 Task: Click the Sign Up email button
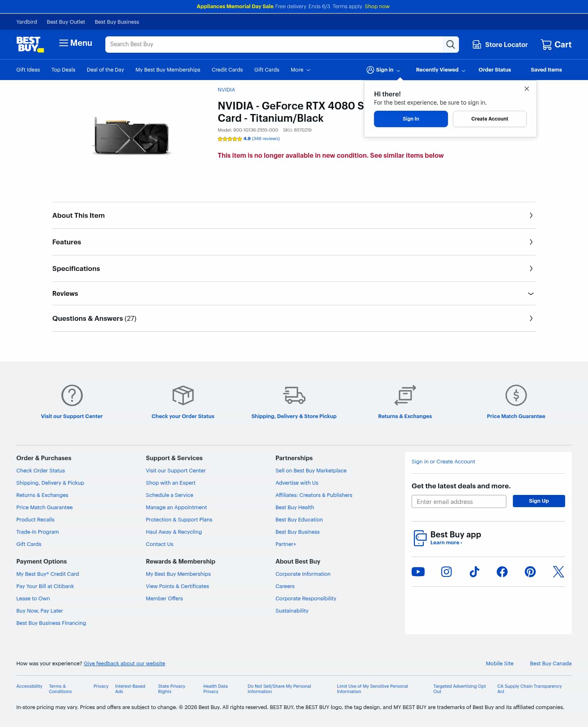[539, 501]
